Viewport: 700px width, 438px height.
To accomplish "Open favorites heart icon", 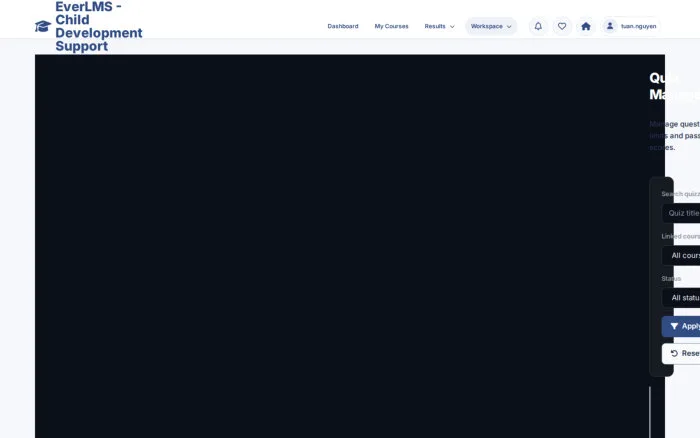I will [x=562, y=26].
